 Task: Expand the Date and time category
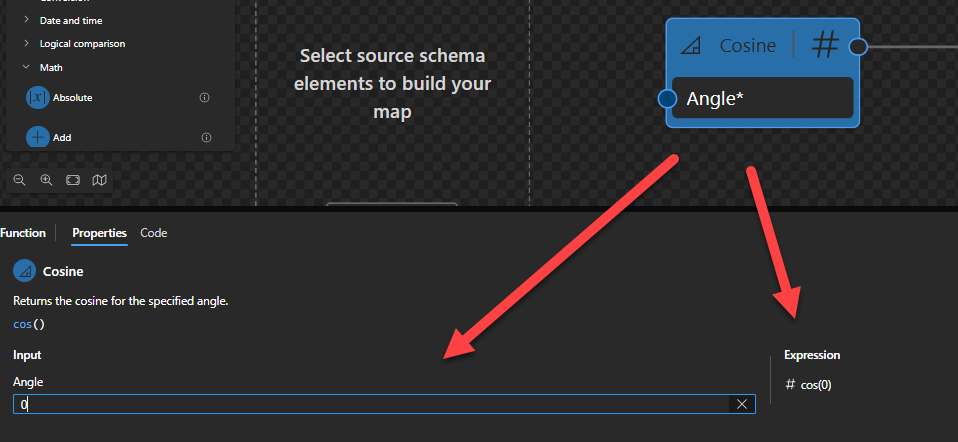tap(26, 20)
